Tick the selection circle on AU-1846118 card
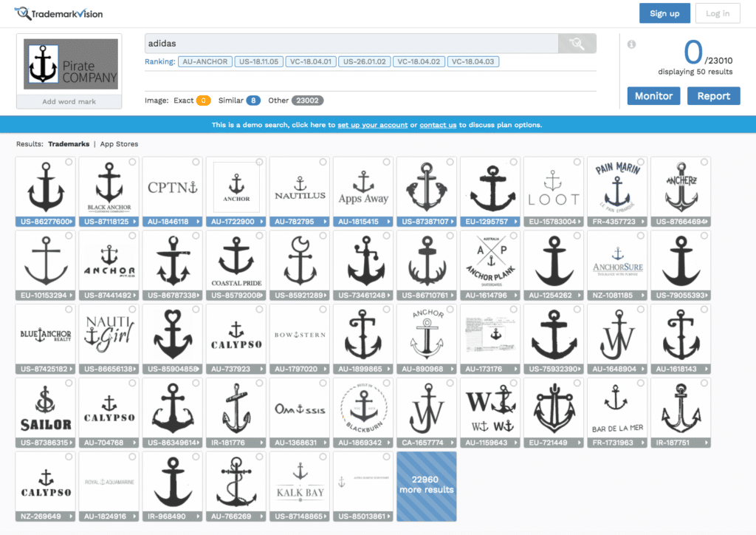Screen dimensions: 756x535 click(x=196, y=162)
